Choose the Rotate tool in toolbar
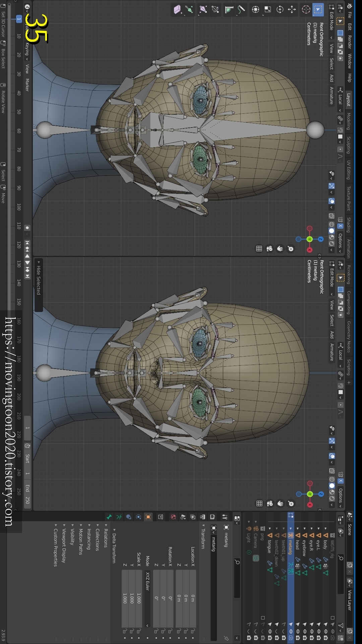The image size is (362, 644). 280,9
